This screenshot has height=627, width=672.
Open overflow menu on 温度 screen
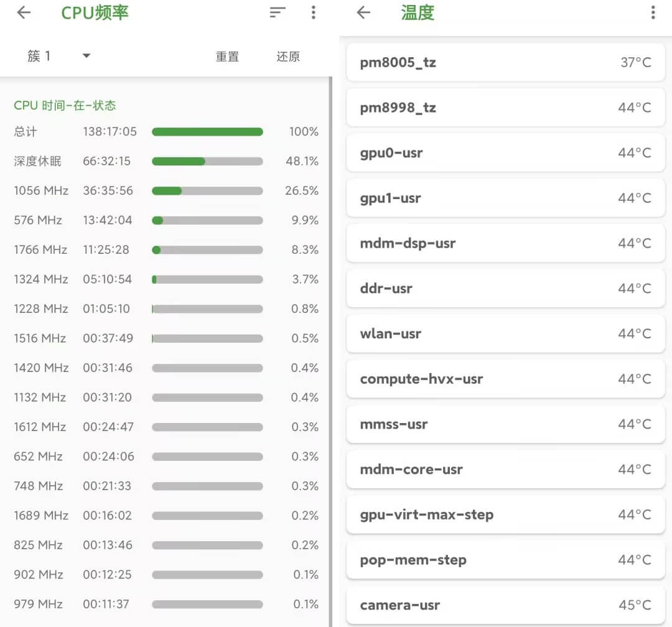point(653,12)
